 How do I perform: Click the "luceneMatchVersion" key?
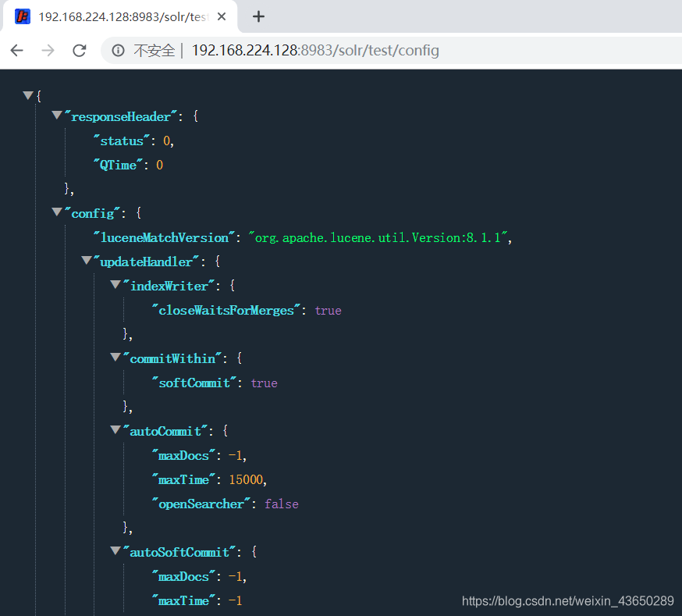tap(165, 237)
